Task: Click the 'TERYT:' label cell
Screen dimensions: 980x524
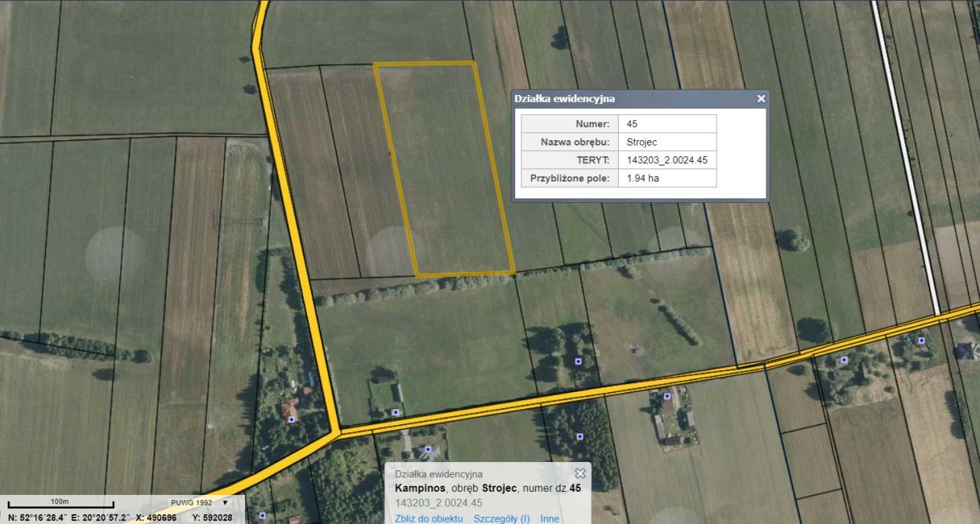Action: 570,160
